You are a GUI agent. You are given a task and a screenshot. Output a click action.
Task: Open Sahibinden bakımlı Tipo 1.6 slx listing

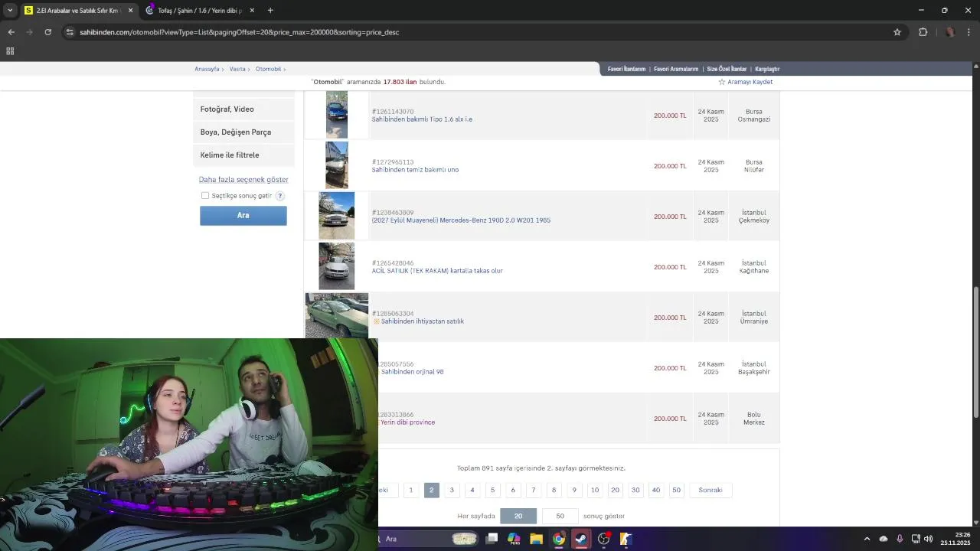(422, 119)
